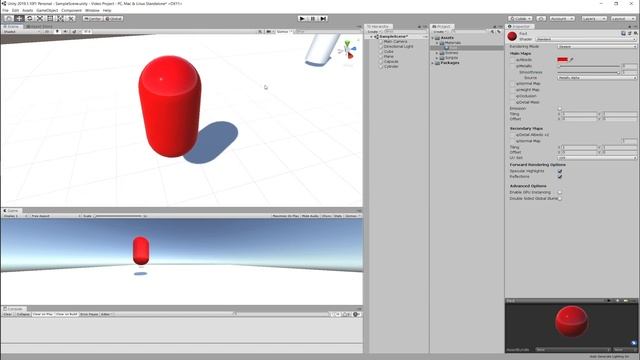Collapse the SampleScene expander in Hierarchy
The width and height of the screenshot is (640, 360).
coord(371,37)
